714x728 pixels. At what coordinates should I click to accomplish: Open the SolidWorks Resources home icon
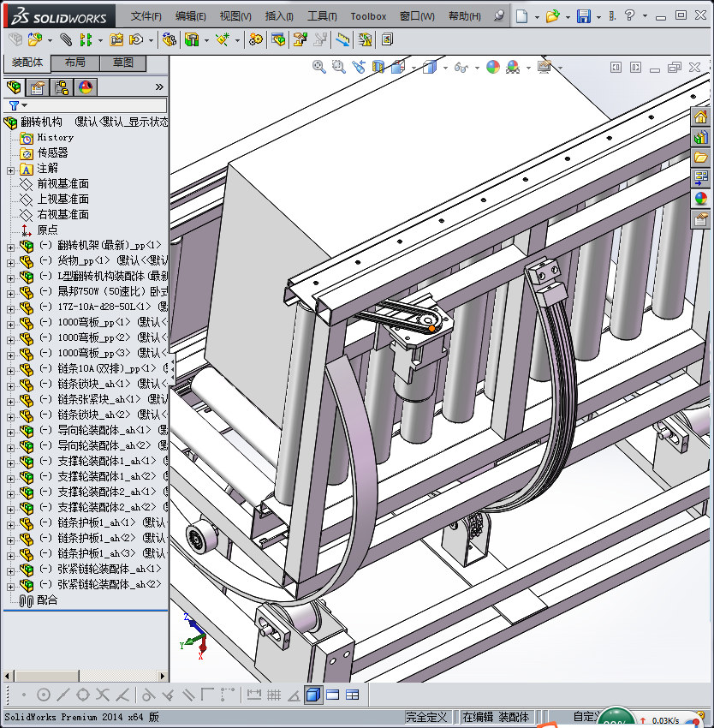(x=701, y=117)
